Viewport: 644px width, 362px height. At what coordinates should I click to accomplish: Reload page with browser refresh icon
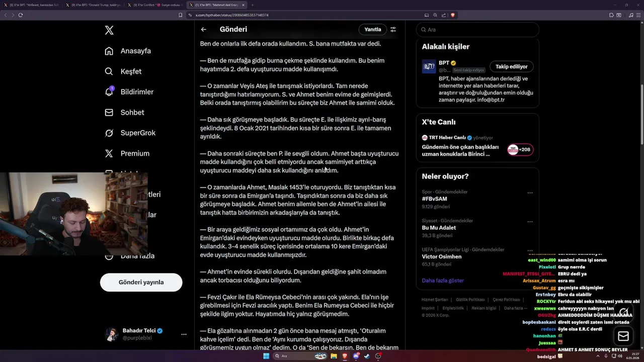tap(21, 15)
